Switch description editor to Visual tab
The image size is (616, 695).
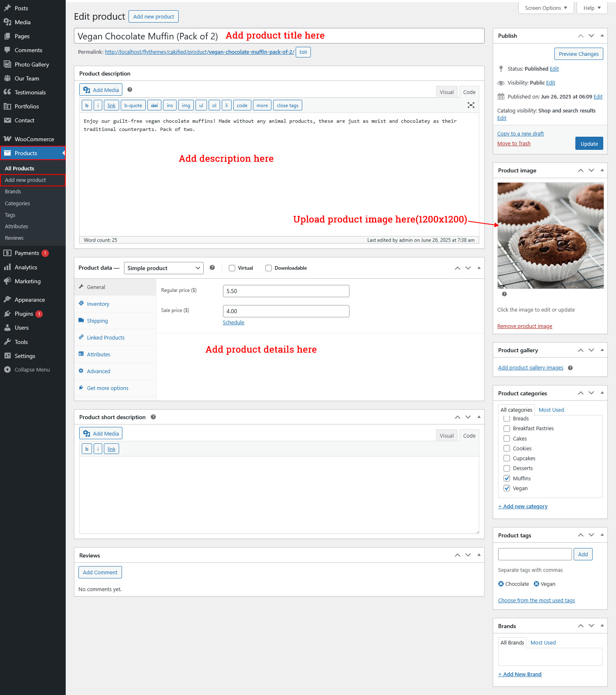(x=446, y=92)
